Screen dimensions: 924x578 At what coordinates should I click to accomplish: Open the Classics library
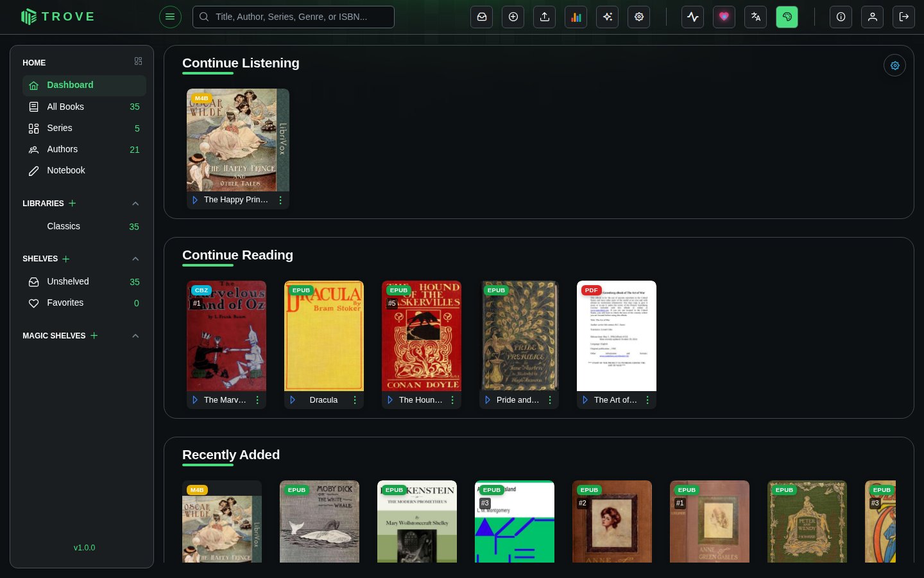click(x=84, y=226)
